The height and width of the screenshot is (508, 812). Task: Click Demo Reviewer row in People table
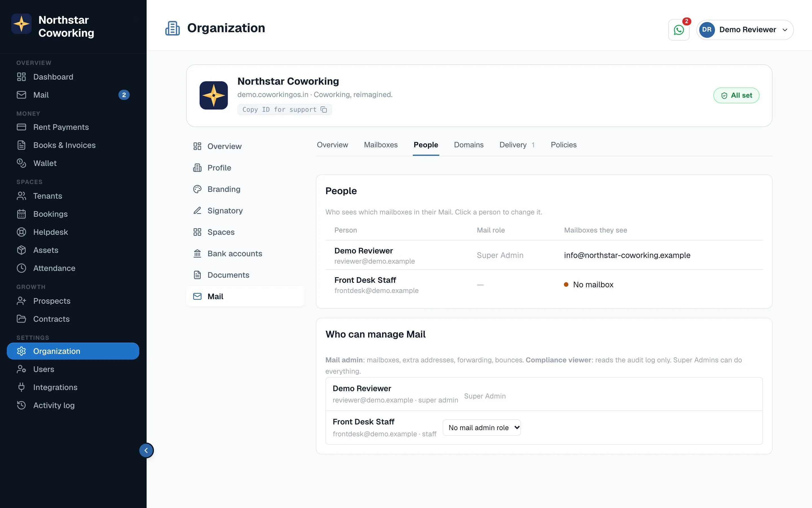coord(544,255)
